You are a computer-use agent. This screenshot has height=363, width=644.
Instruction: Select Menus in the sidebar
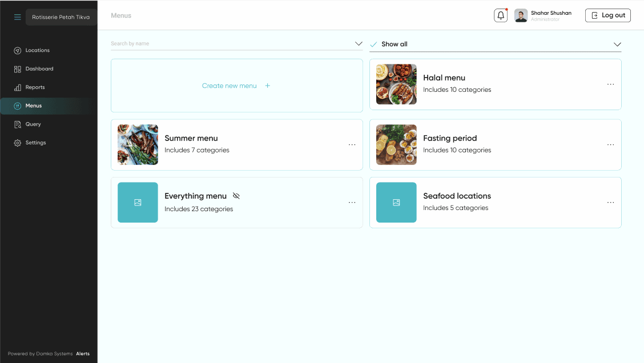pyautogui.click(x=34, y=106)
